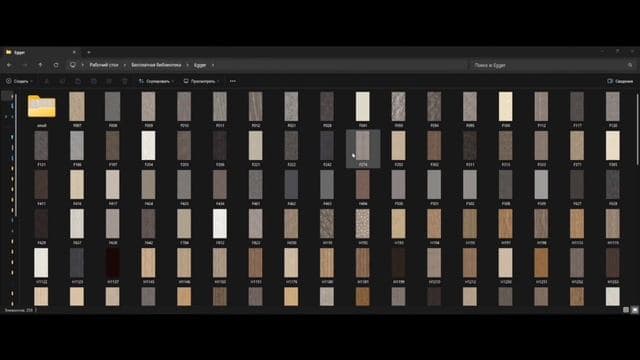Expand chevron after Рабочий стол breadcrumb

(124, 65)
